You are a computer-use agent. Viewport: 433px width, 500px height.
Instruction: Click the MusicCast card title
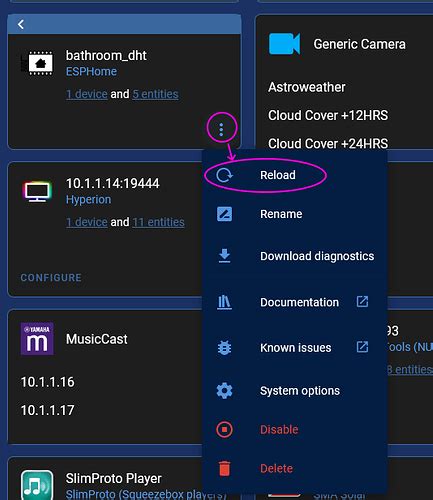97,339
